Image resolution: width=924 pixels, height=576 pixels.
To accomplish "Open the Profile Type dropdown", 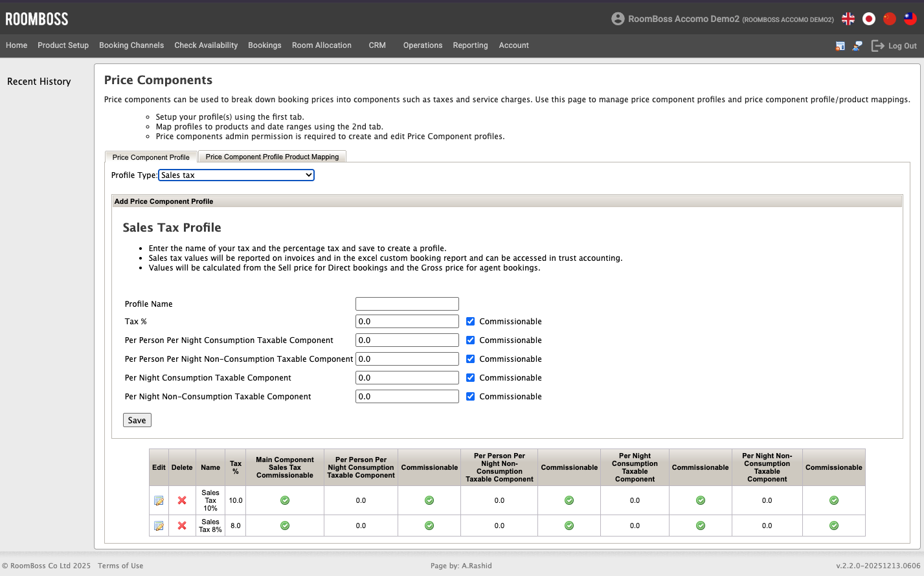I will click(x=236, y=175).
